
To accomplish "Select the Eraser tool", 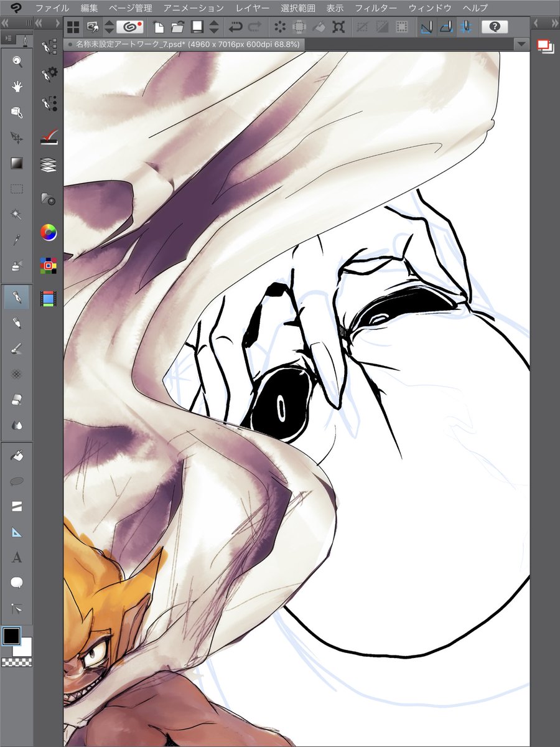I will (17, 399).
